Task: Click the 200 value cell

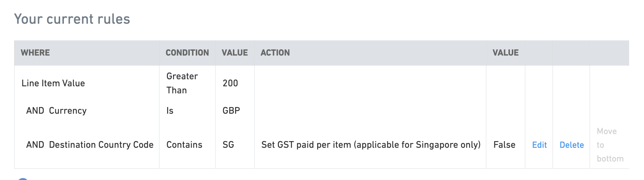Action: [x=230, y=83]
